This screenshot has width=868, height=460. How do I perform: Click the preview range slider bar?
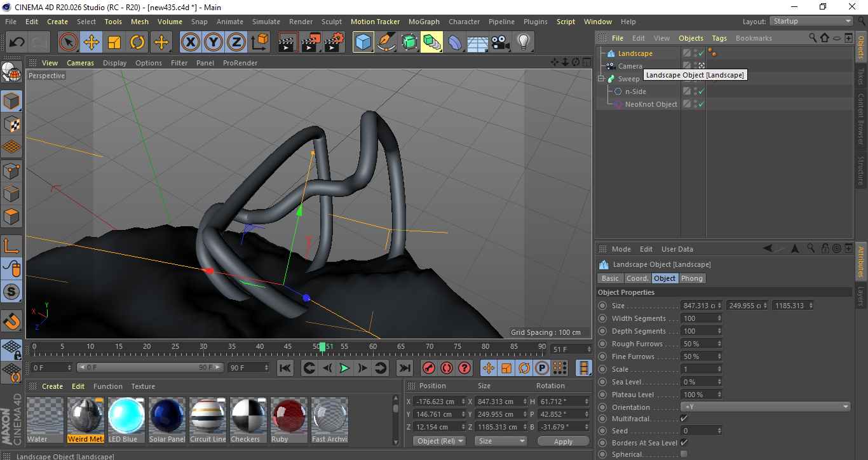pos(151,367)
